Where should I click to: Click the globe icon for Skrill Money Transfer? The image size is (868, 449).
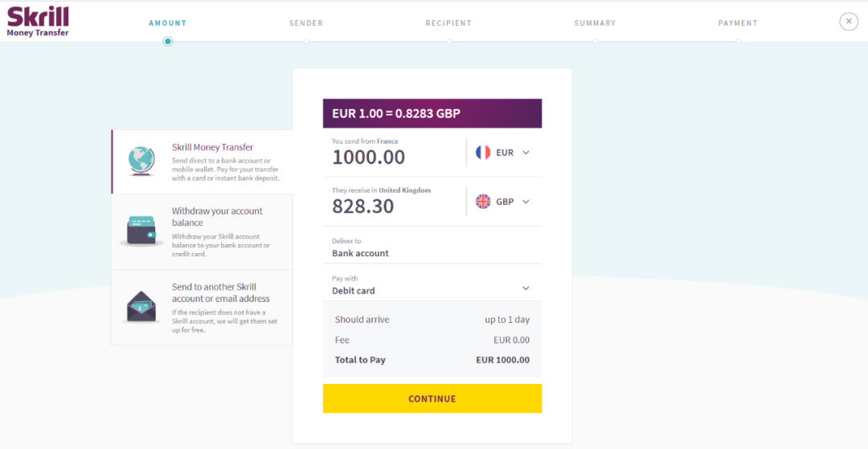pos(142,161)
